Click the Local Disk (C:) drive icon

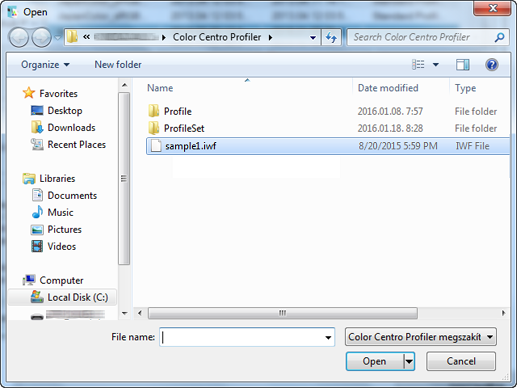coord(37,297)
